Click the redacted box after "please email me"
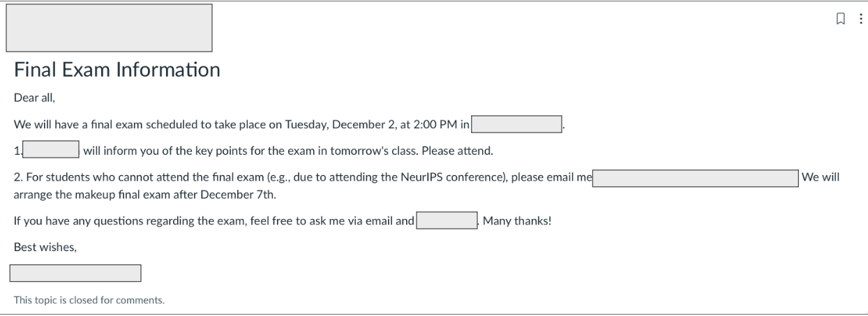 click(x=695, y=178)
